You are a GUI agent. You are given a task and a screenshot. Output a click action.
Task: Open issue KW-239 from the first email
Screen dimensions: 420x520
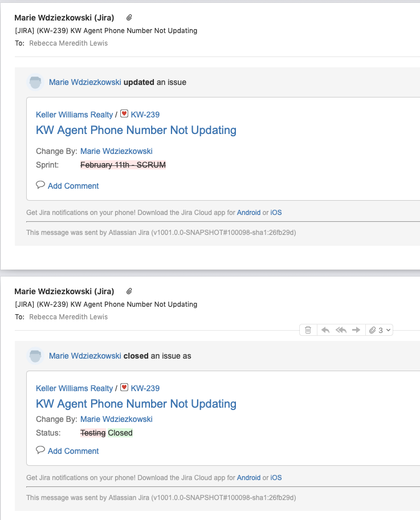pos(145,114)
